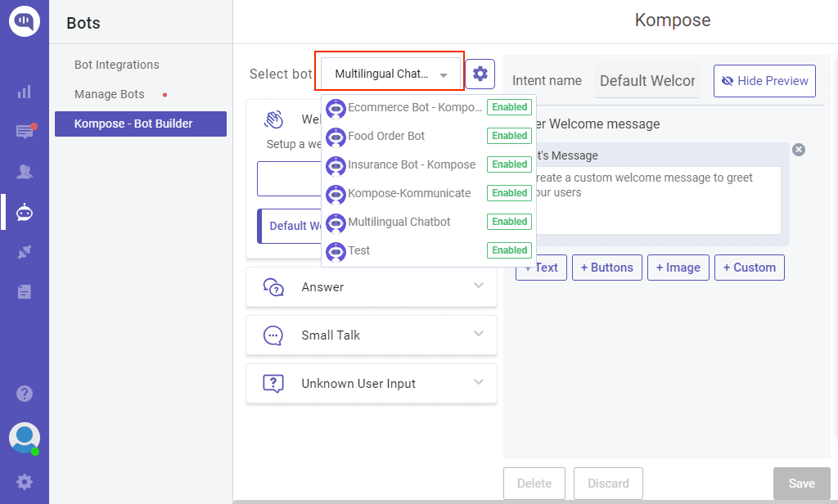Select Food Order Bot from list

click(429, 137)
